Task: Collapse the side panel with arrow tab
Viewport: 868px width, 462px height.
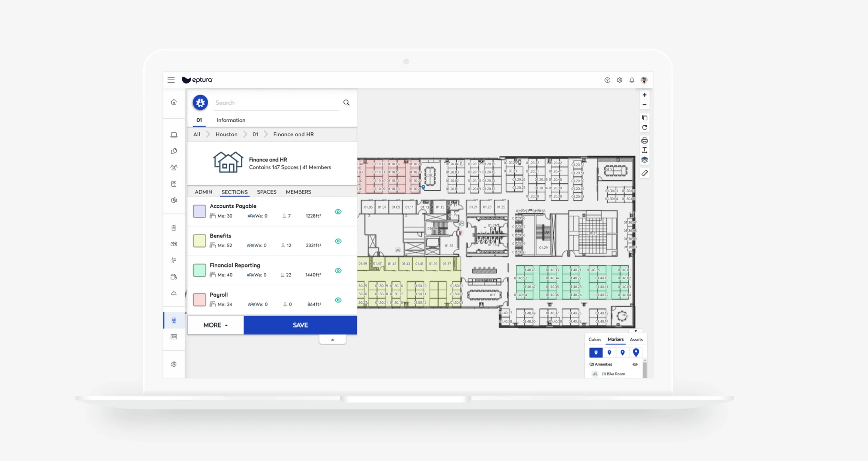Action: click(332, 339)
